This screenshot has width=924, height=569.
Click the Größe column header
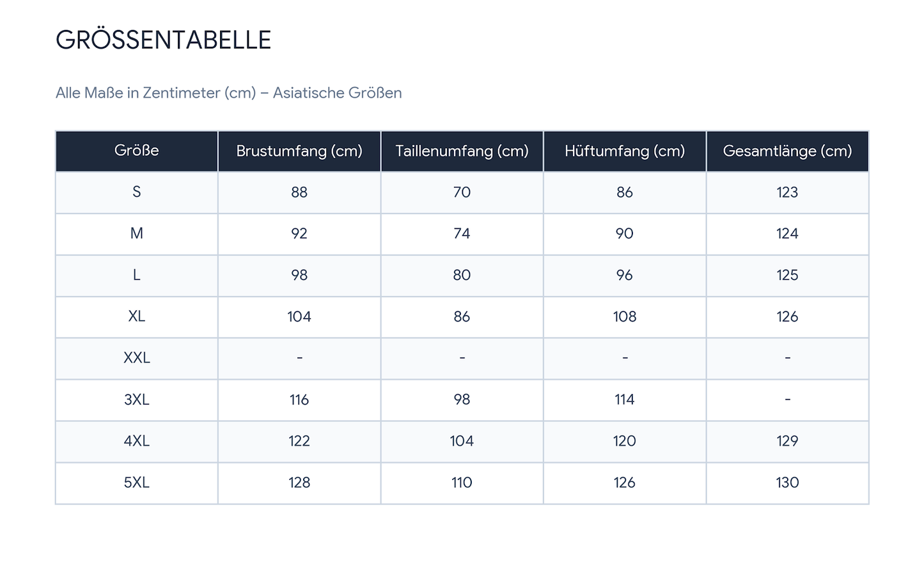pyautogui.click(x=137, y=151)
